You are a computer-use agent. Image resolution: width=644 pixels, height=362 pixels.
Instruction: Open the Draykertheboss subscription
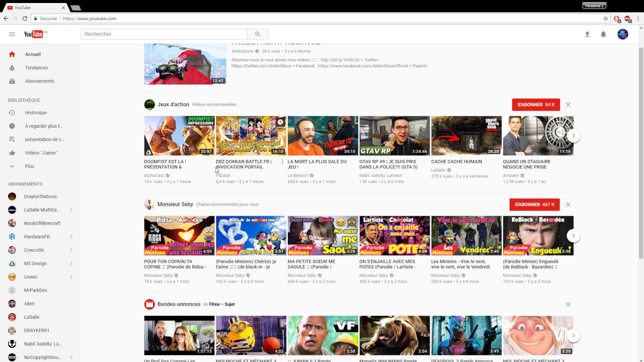click(x=40, y=197)
